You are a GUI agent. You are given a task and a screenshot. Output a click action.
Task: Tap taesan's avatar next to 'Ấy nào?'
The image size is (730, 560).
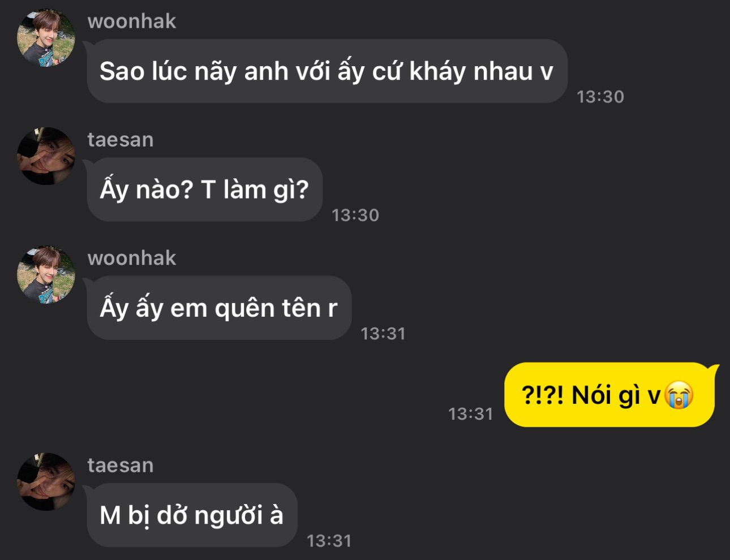(x=46, y=156)
